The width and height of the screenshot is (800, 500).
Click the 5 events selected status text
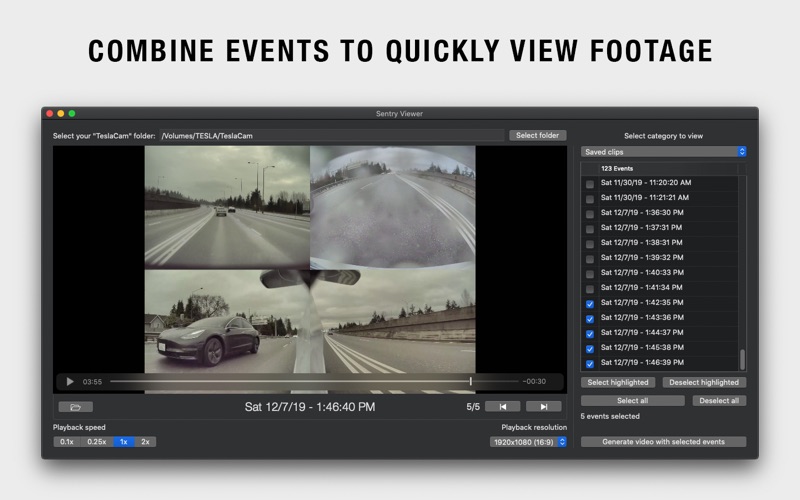tap(610, 416)
